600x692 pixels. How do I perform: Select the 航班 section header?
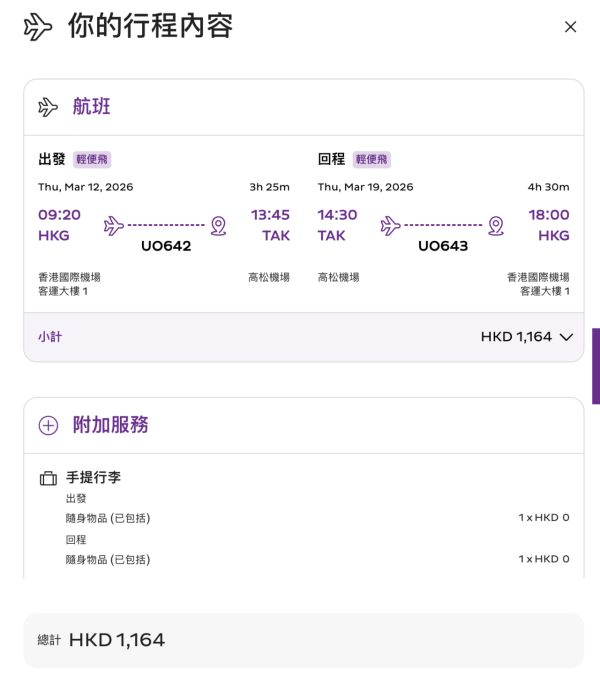click(x=91, y=107)
